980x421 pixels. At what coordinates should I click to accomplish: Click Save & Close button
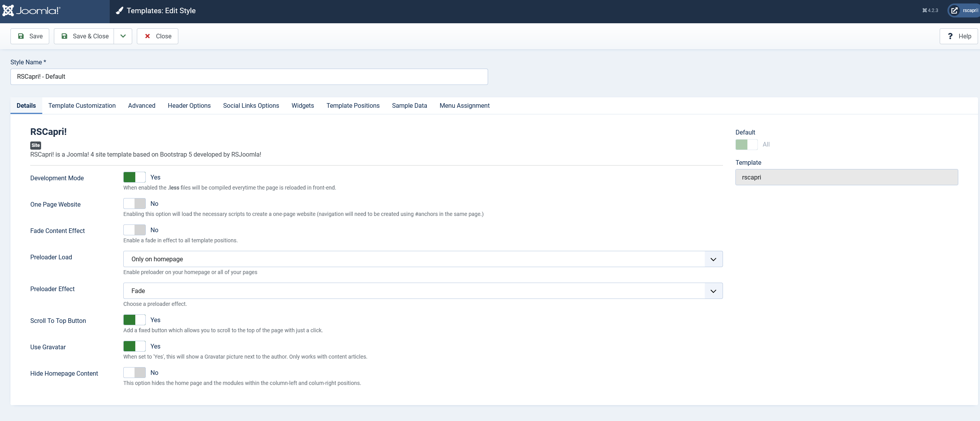(x=84, y=36)
